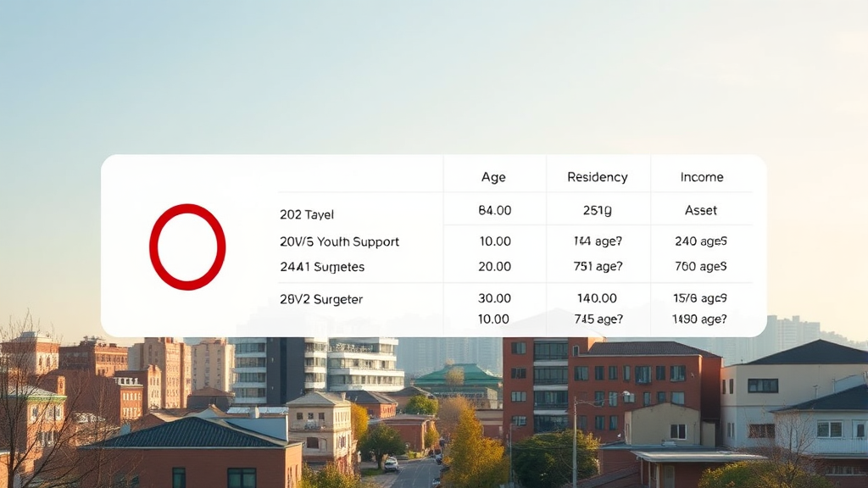The width and height of the screenshot is (868, 488).
Task: Click the 140.00 residency value
Action: pos(598,298)
